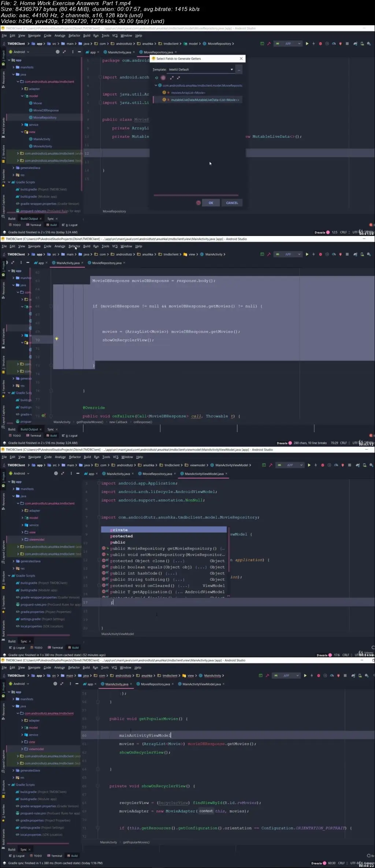Click the intention lightbulb icon in second frame gutter

click(x=56, y=339)
